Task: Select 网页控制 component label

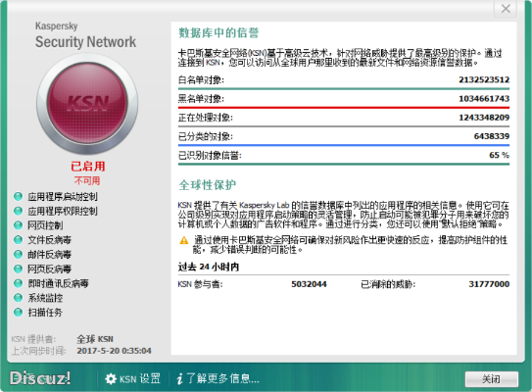Action: 45,225
